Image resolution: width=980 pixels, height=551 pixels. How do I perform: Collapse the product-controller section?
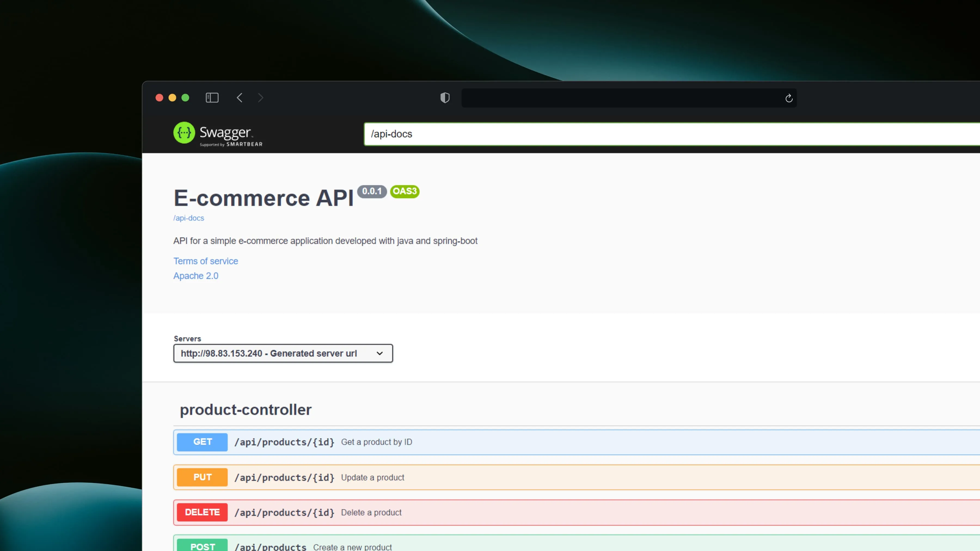tap(245, 410)
